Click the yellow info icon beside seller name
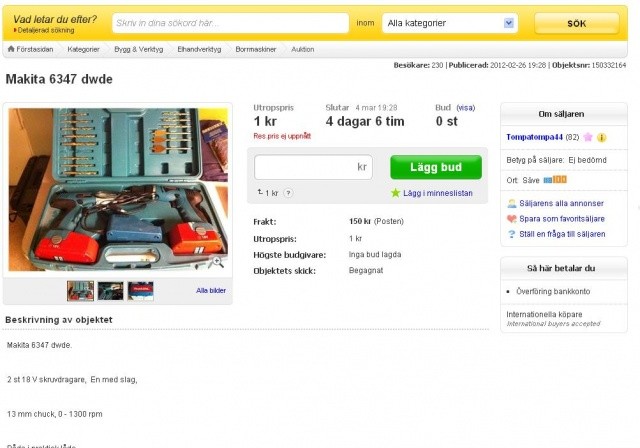Screen dimensions: 640x448 601,138
